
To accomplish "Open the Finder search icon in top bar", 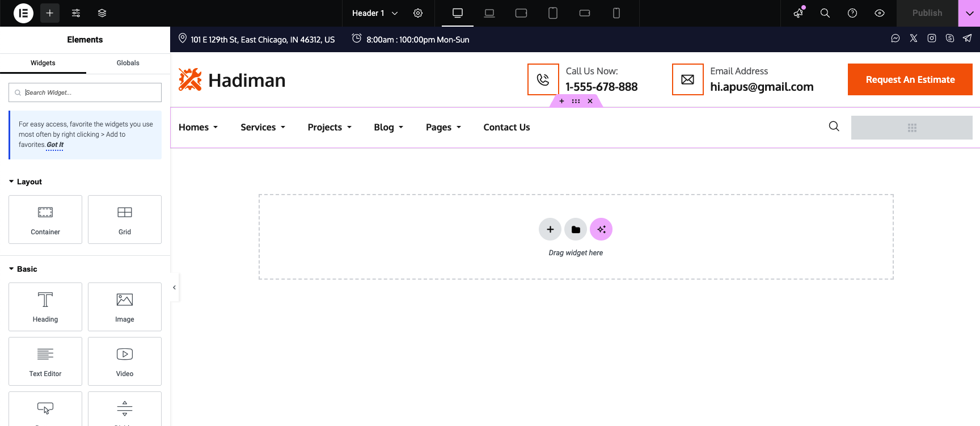I will point(825,13).
